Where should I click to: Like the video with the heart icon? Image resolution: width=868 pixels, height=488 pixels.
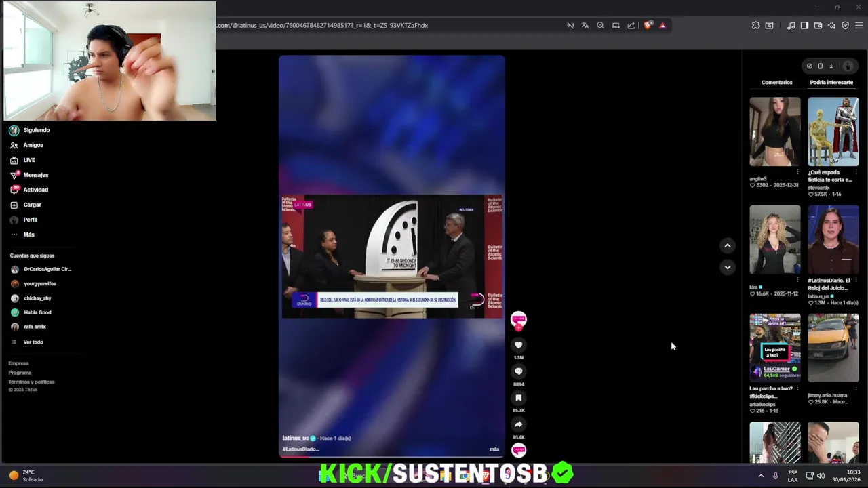518,345
